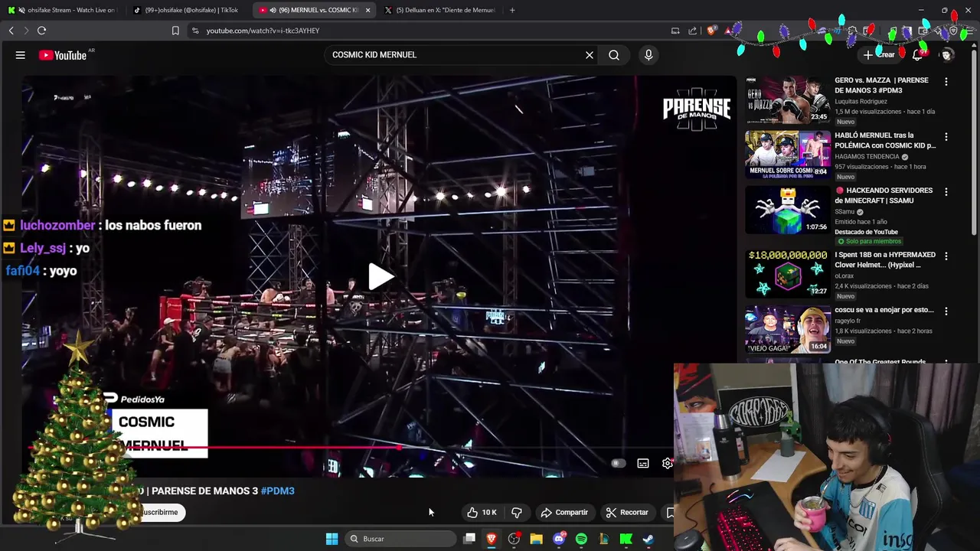Open HABLÓ MERNUEL polémica video thumbnail
This screenshot has height=551, width=980.
click(788, 155)
